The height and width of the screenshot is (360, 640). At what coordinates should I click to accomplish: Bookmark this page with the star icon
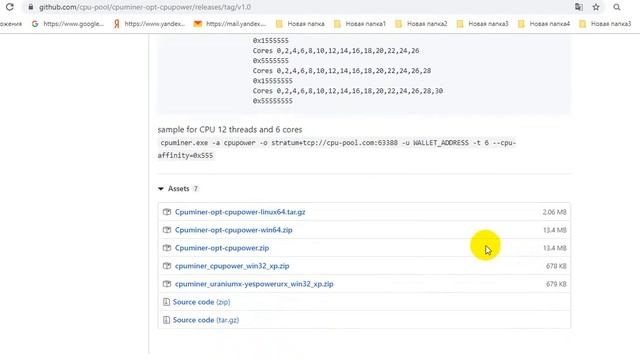click(x=596, y=7)
